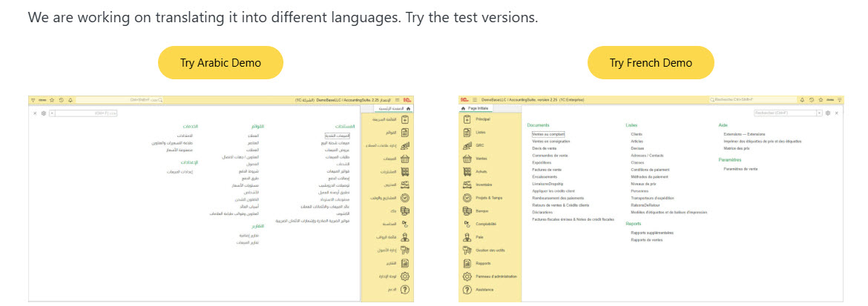
Task: Click the Try Arabic Demo button
Action: click(x=220, y=62)
